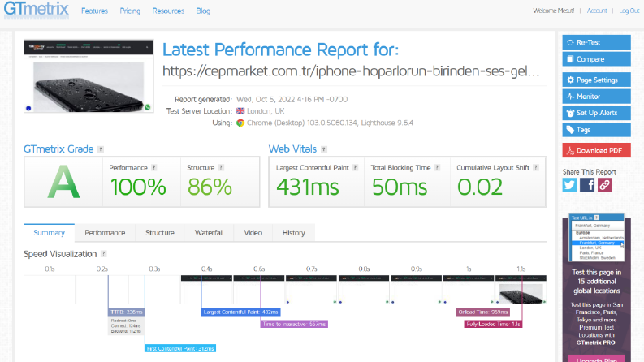This screenshot has height=362, width=644.
Task: Click the 0.02 layout shift value
Action: pyautogui.click(x=480, y=187)
